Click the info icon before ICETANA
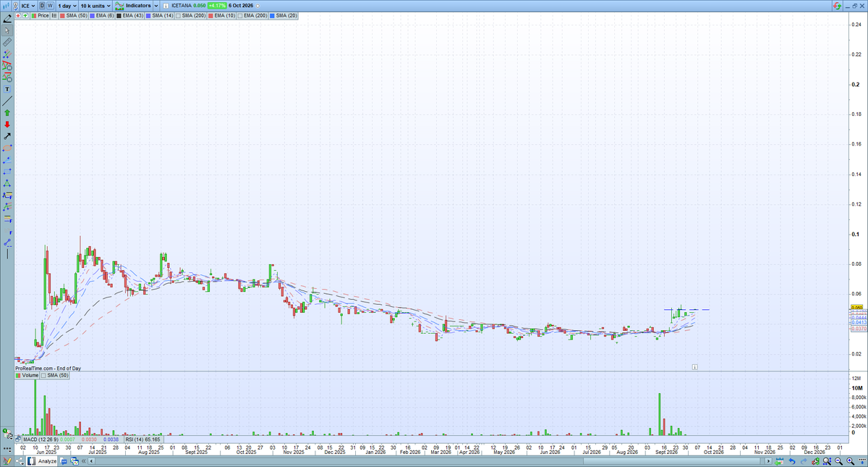This screenshot has width=868, height=467. pyautogui.click(x=166, y=6)
